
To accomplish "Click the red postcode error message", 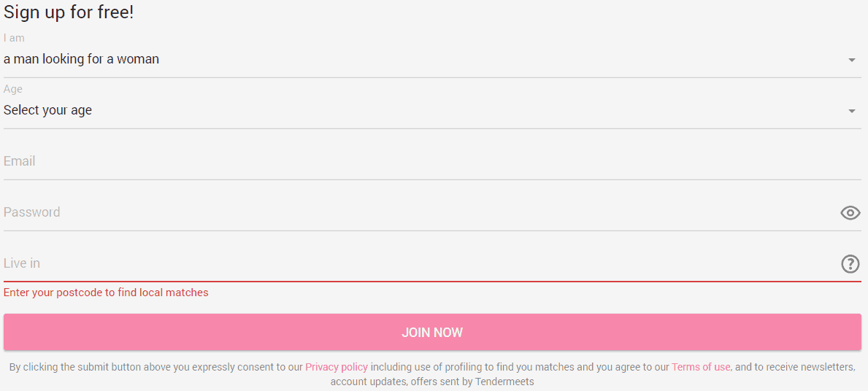I will pyautogui.click(x=106, y=293).
